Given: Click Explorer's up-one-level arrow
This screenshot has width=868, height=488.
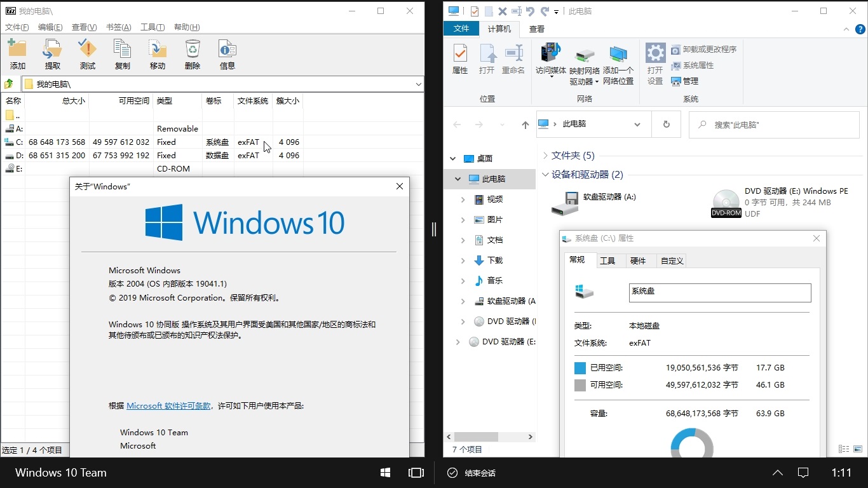Looking at the screenshot, I should pos(525,125).
